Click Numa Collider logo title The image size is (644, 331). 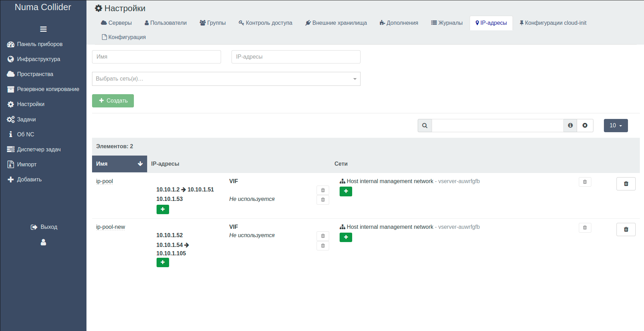coord(43,7)
